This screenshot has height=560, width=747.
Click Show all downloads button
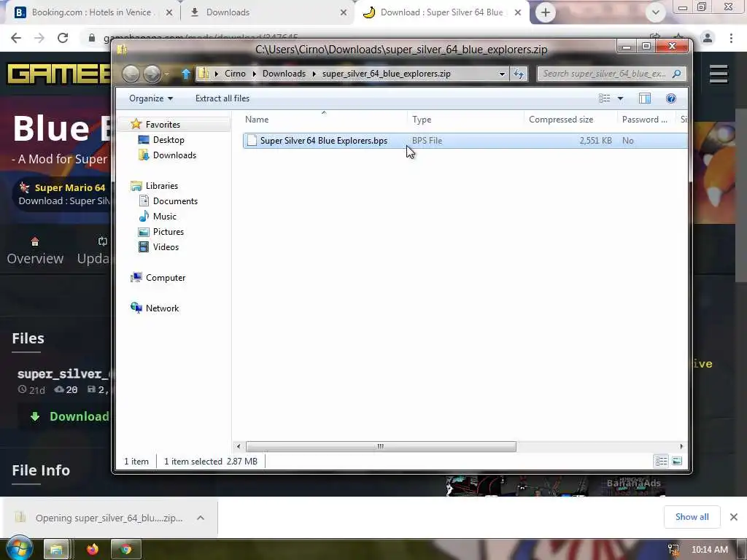click(692, 517)
